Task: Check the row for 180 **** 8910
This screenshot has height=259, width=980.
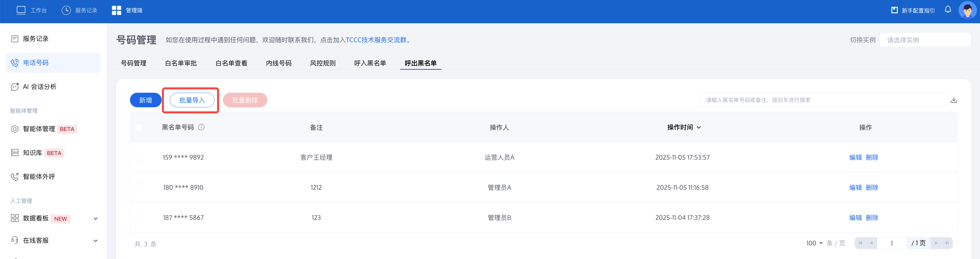Action: (138, 187)
